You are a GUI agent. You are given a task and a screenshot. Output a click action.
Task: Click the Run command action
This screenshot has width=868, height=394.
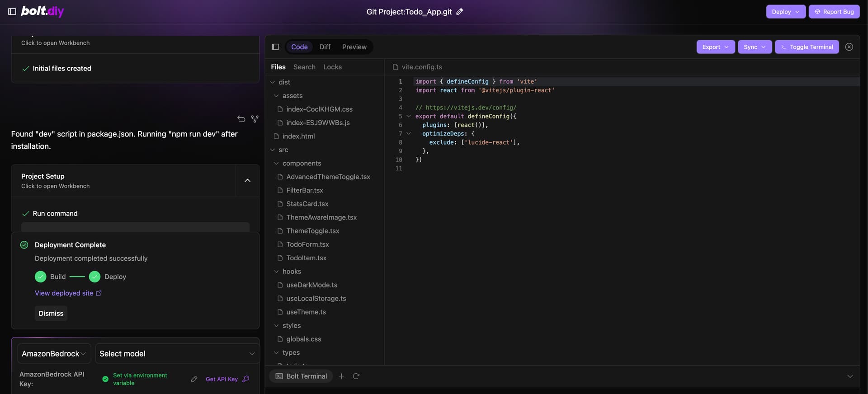coord(55,214)
